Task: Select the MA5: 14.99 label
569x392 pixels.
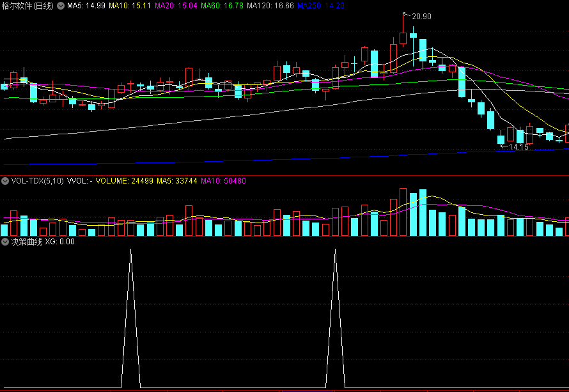Action: (86, 6)
